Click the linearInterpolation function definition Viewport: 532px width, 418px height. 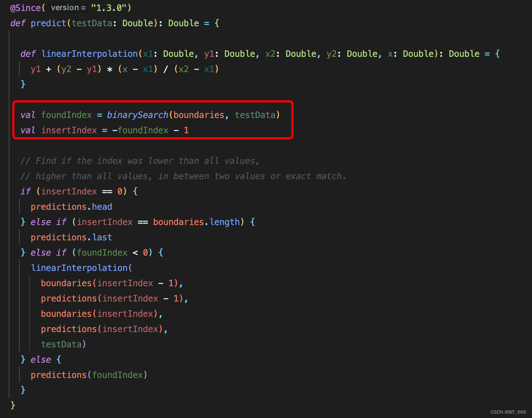pos(89,54)
